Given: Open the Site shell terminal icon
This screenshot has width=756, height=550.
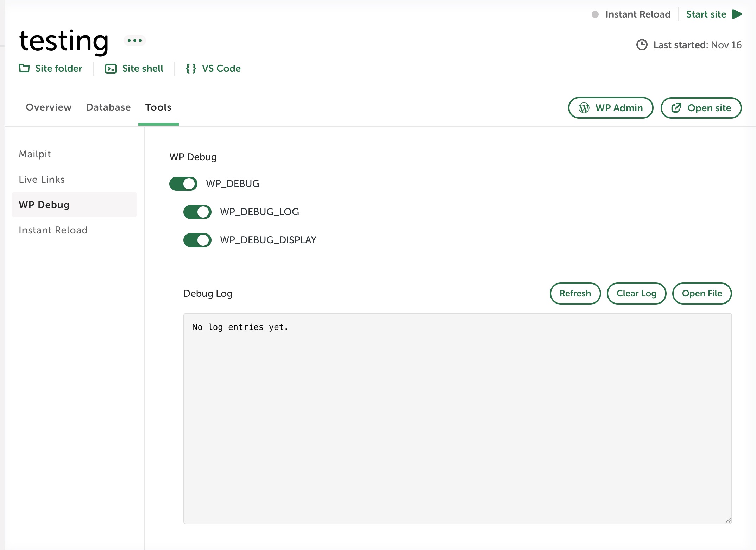Looking at the screenshot, I should pos(111,68).
